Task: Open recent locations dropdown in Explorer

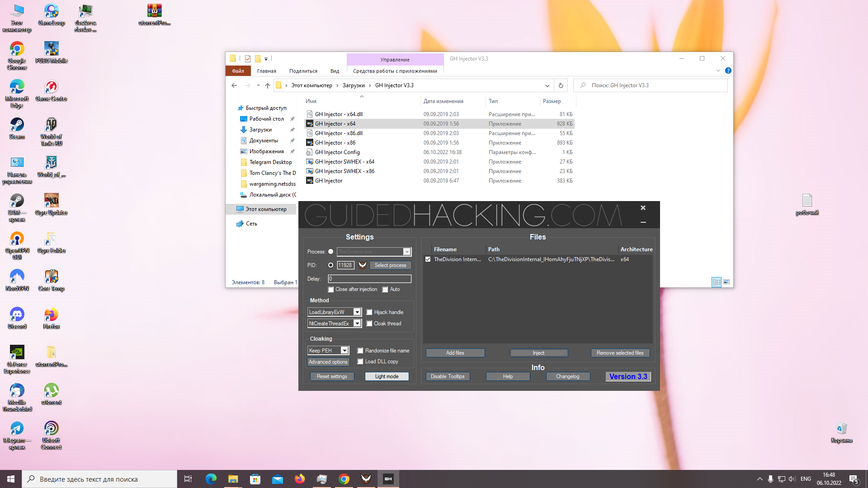Action: (x=258, y=85)
